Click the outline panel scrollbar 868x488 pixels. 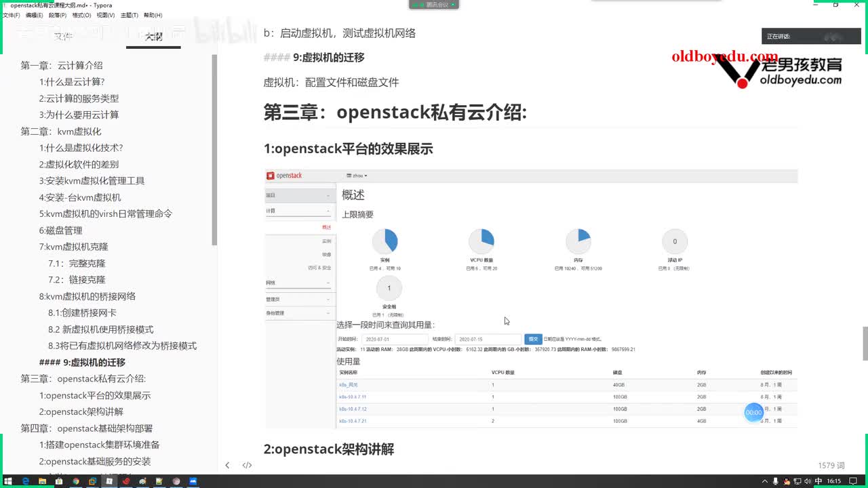215,149
